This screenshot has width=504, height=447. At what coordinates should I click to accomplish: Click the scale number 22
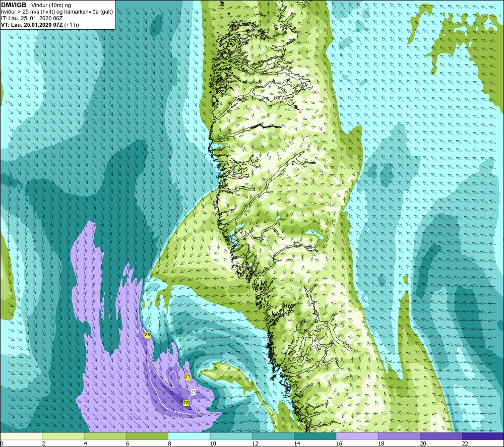point(465,443)
